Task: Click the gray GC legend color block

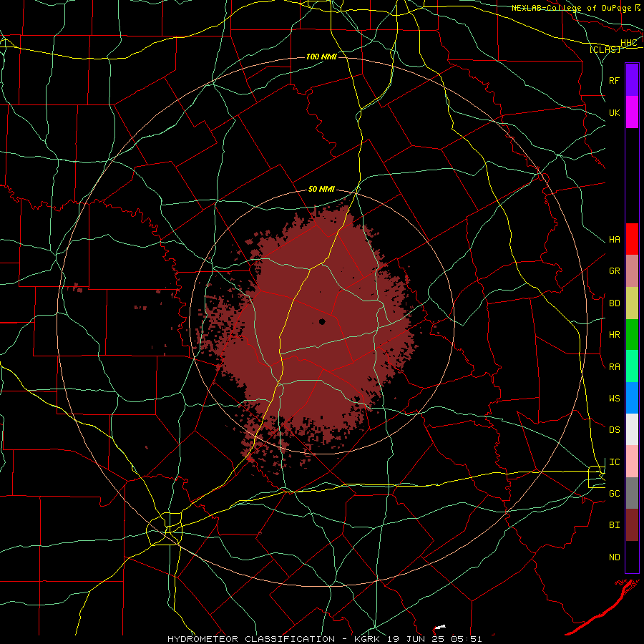Action: click(x=632, y=493)
